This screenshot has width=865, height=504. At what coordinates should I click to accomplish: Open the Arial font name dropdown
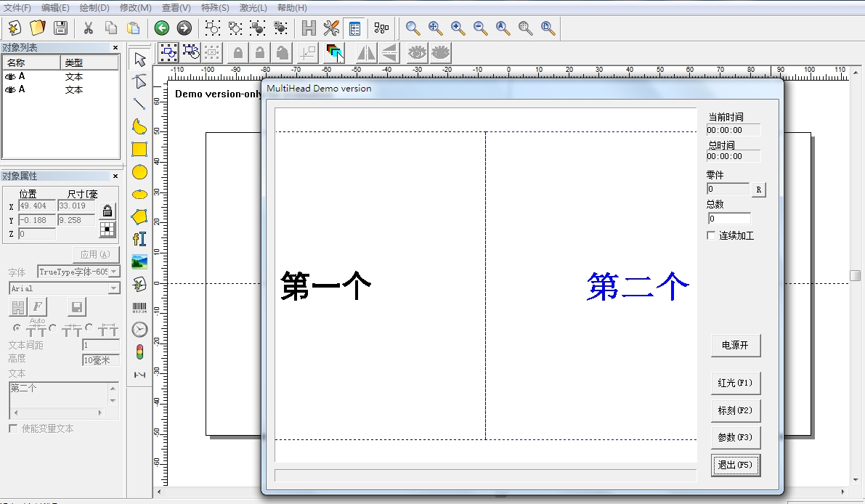(x=113, y=288)
